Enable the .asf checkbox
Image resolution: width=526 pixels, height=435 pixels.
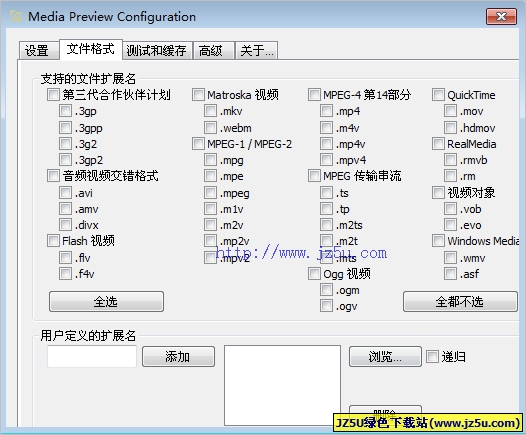point(451,274)
